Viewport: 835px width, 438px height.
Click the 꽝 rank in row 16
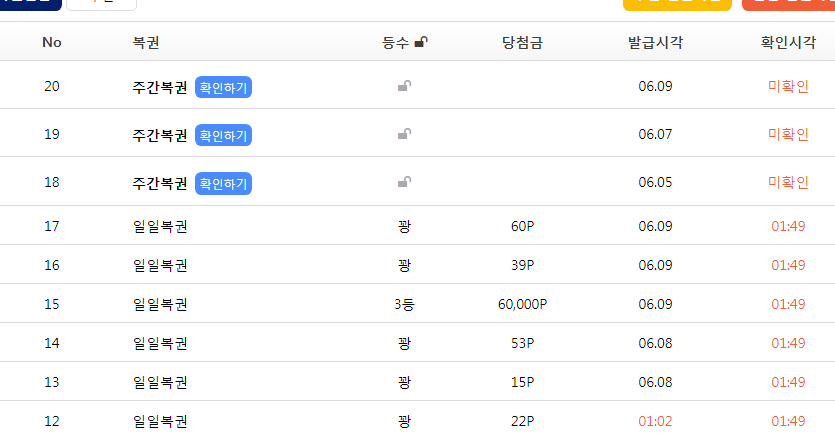point(404,265)
